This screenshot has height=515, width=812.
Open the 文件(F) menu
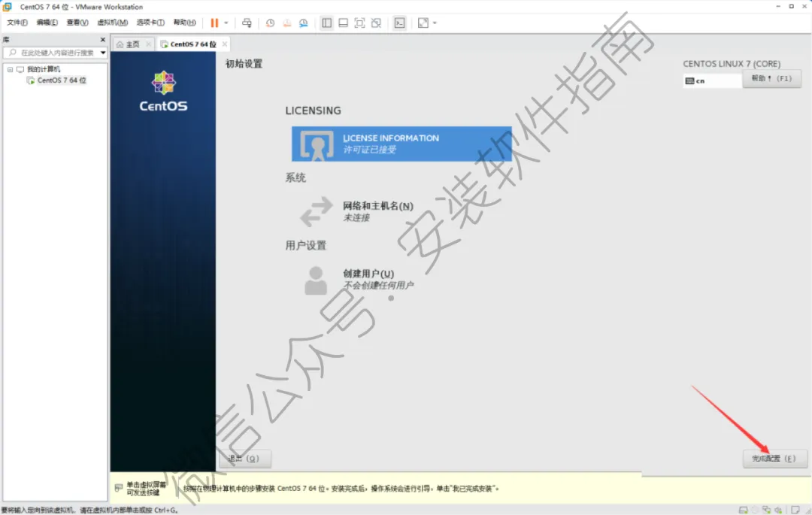click(x=17, y=23)
